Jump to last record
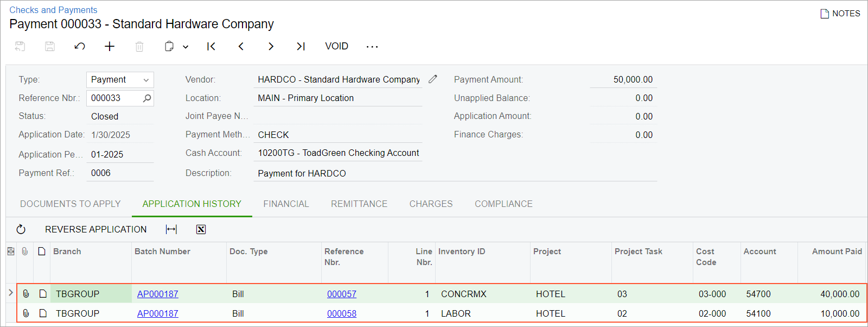 301,47
